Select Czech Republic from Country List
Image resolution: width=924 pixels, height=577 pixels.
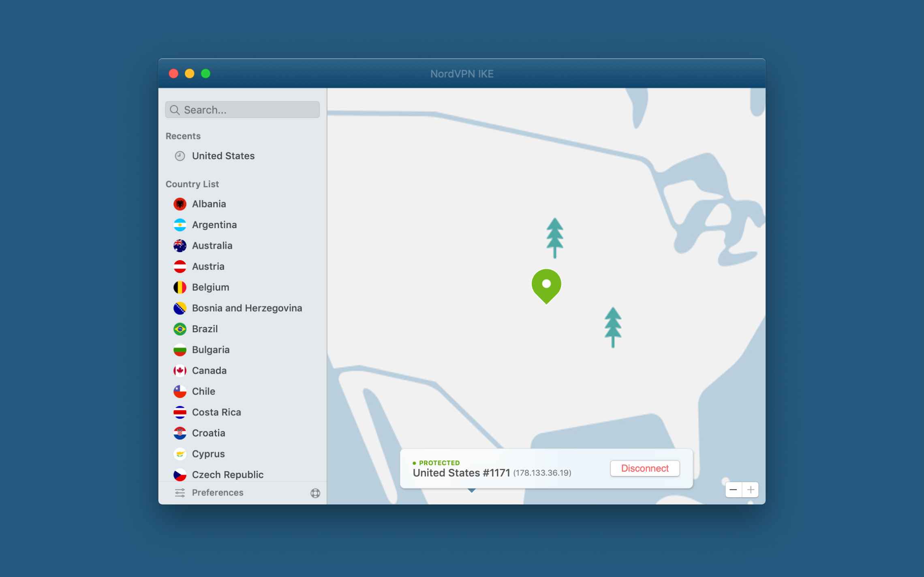click(227, 474)
